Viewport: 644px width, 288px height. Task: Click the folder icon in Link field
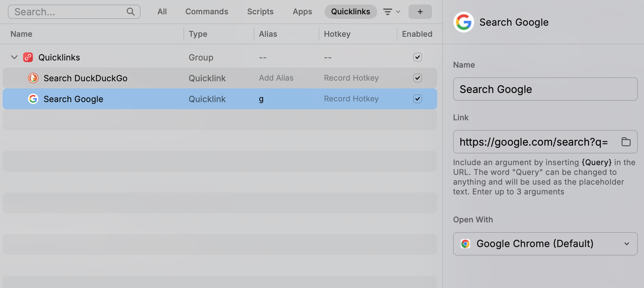(x=626, y=142)
